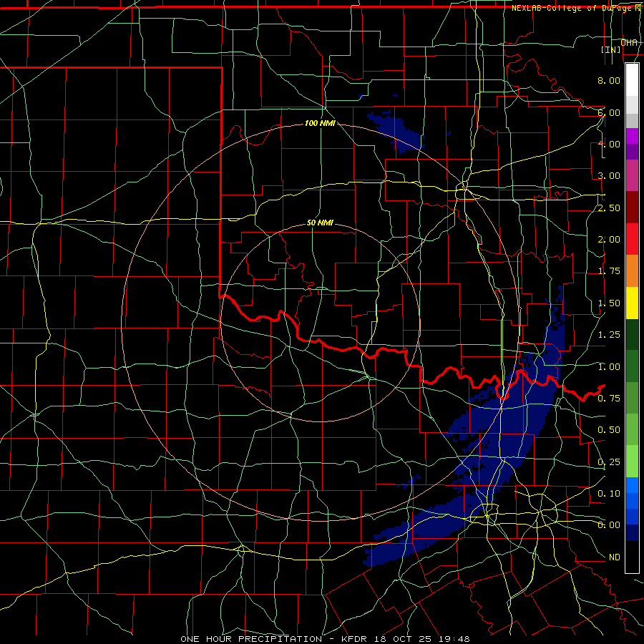Screen dimensions: 644x644
Task: Select the darkest green legend swatch
Action: point(632,335)
